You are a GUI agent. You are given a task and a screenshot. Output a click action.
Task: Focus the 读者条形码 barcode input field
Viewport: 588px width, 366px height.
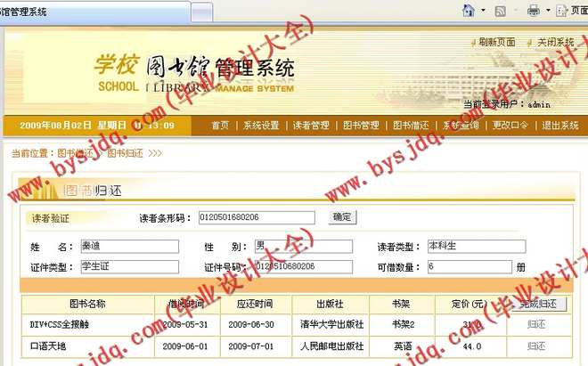pos(257,217)
